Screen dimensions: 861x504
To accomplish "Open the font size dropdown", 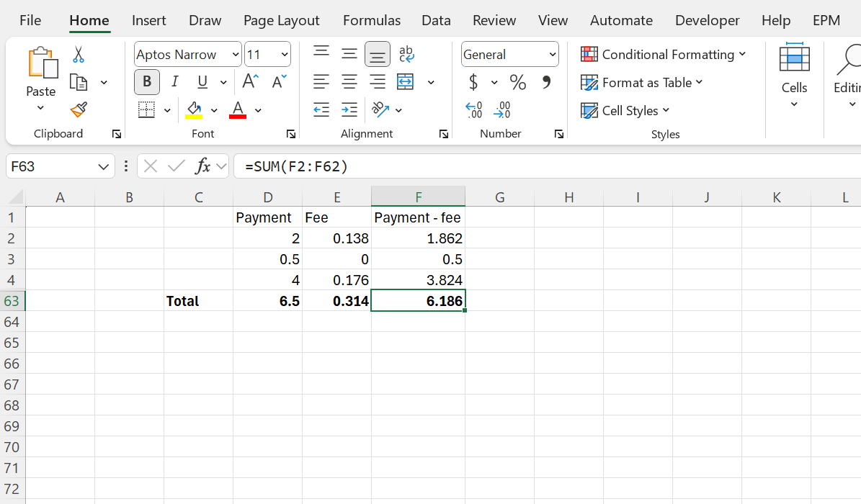I will 284,54.
